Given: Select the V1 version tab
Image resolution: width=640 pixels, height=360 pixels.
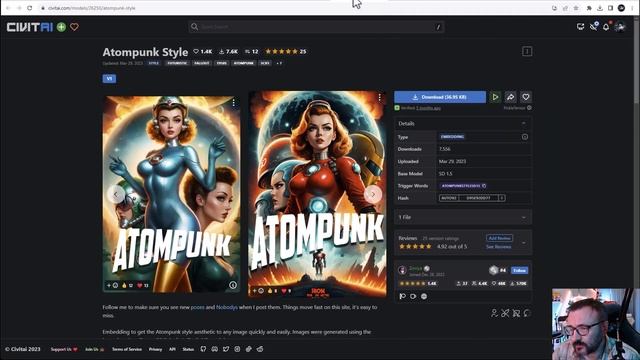Looking at the screenshot, I should pos(109,78).
